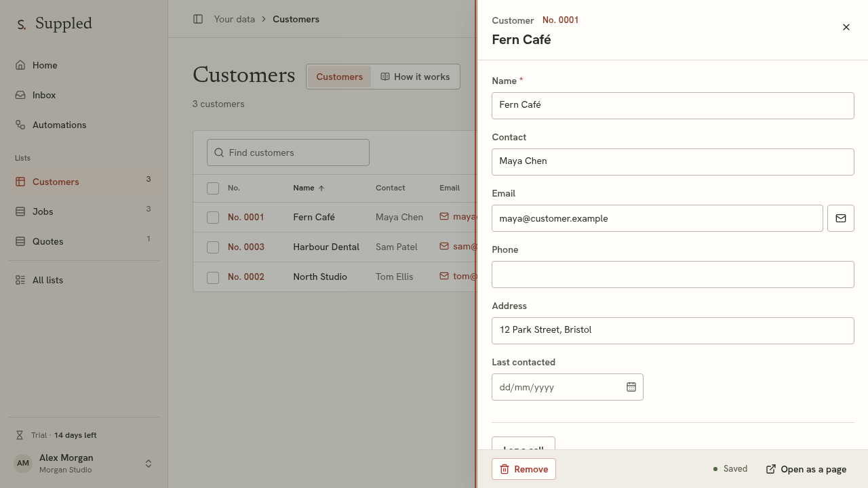Screen dimensions: 868x488
Task: Focus the Name field containing Fern Café
Action: click(x=673, y=106)
